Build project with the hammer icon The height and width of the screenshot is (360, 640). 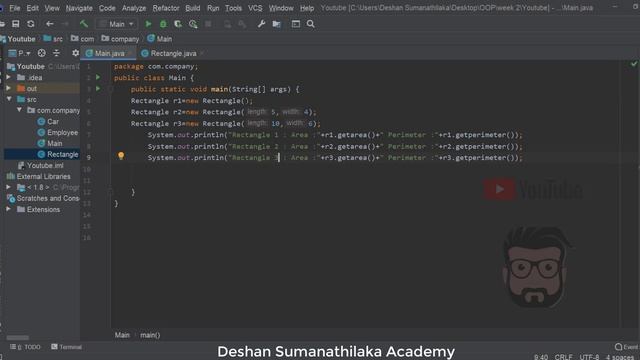point(84,24)
